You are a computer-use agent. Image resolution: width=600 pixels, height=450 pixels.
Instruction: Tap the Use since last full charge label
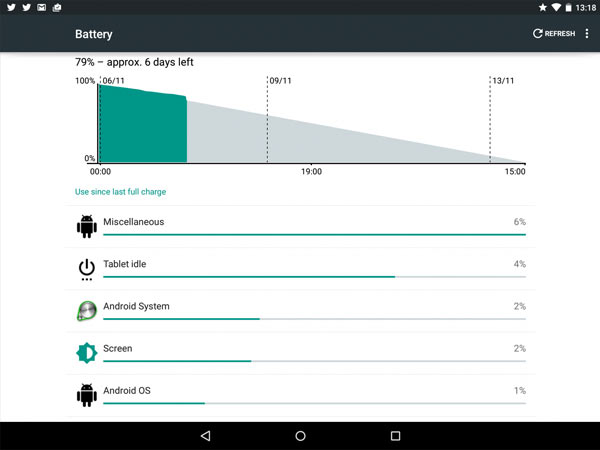tap(120, 191)
